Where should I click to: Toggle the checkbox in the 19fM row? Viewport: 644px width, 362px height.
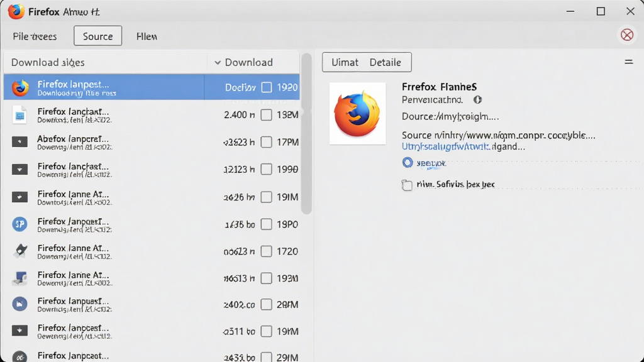267,331
